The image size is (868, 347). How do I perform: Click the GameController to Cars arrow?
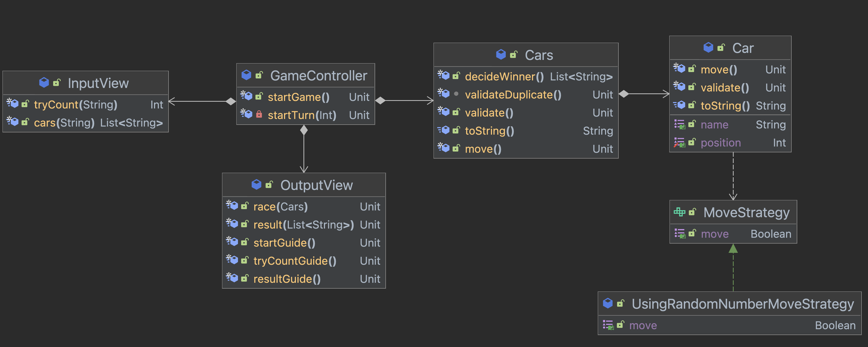pyautogui.click(x=404, y=100)
